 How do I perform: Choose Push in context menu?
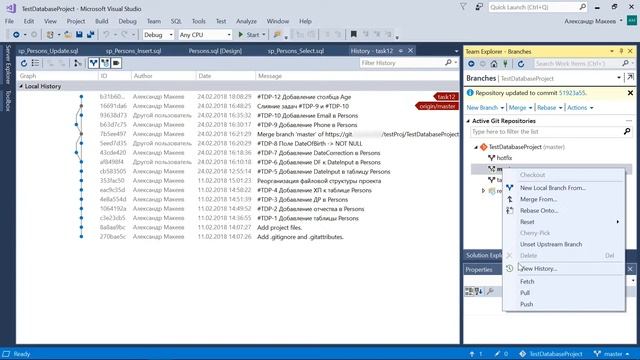[564, 304]
